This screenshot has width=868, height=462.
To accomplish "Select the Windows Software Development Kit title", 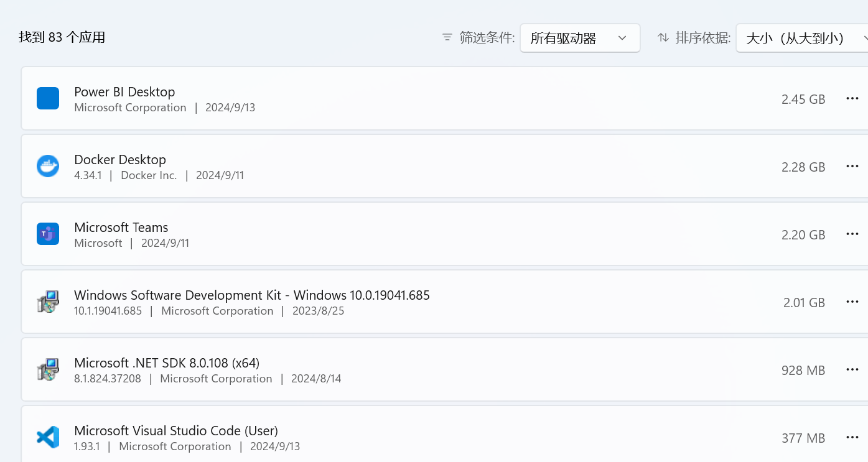I will [x=252, y=295].
